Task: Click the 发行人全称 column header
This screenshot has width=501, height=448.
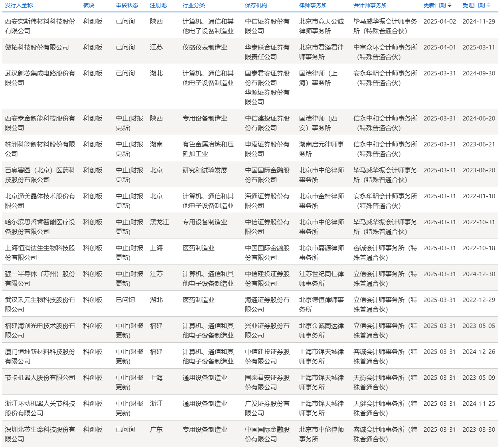Action: click(19, 6)
